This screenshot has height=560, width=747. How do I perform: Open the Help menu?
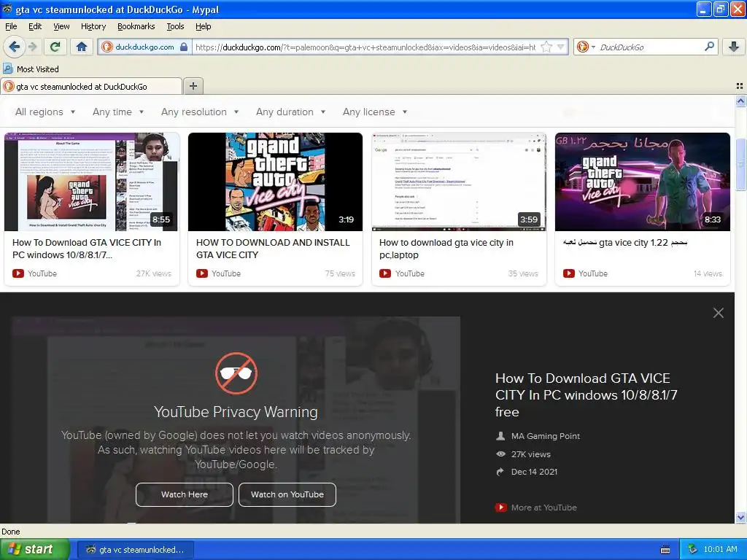tap(203, 26)
